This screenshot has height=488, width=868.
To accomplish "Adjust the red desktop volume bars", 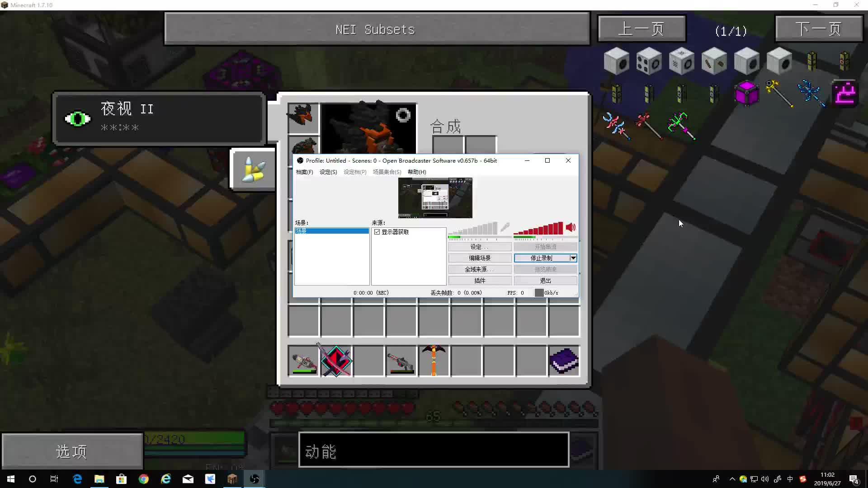I will click(538, 228).
